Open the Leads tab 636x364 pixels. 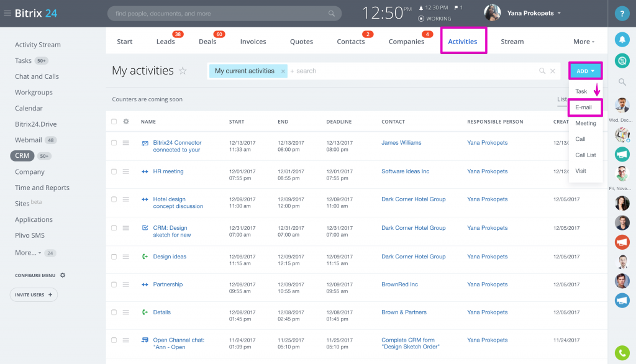click(165, 42)
